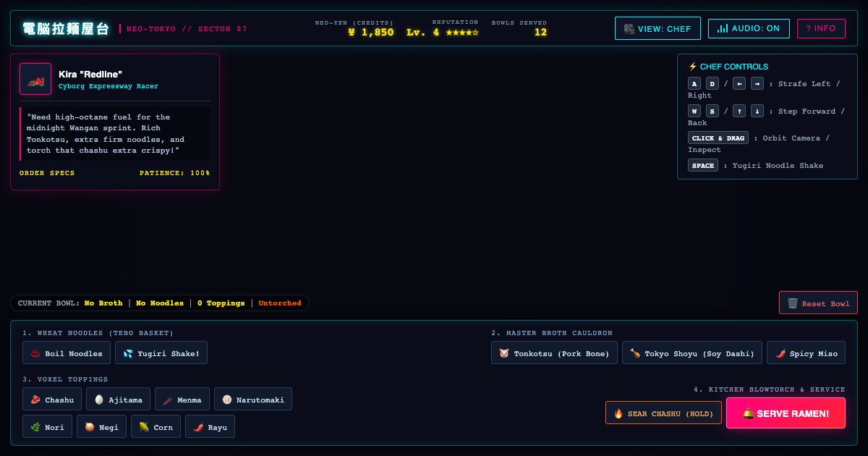868x456 pixels.
Task: Click the chopsticks icon on Menma
Action: [x=167, y=400]
